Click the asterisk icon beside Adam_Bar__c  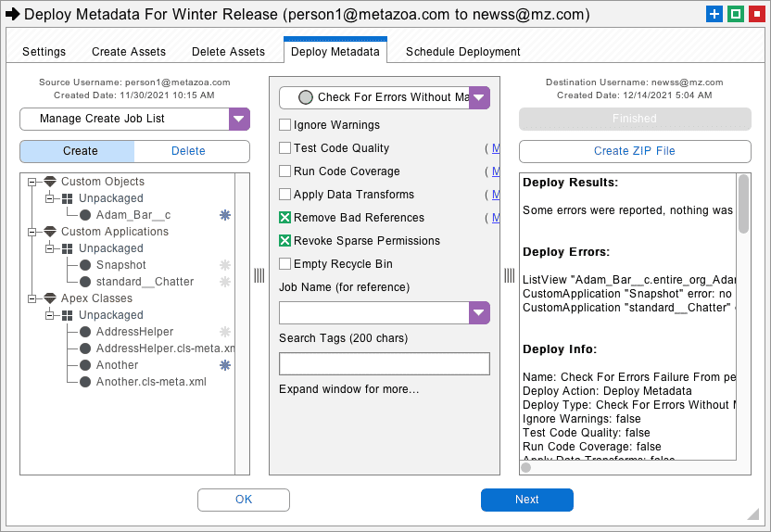[x=224, y=215]
